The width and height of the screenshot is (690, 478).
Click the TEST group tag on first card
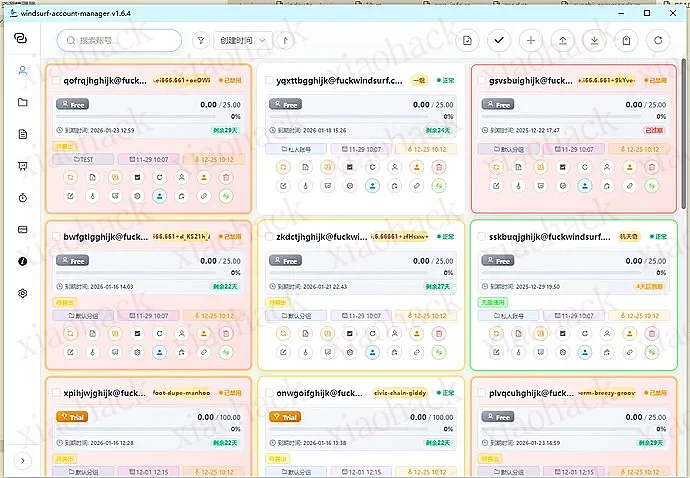coord(83,159)
